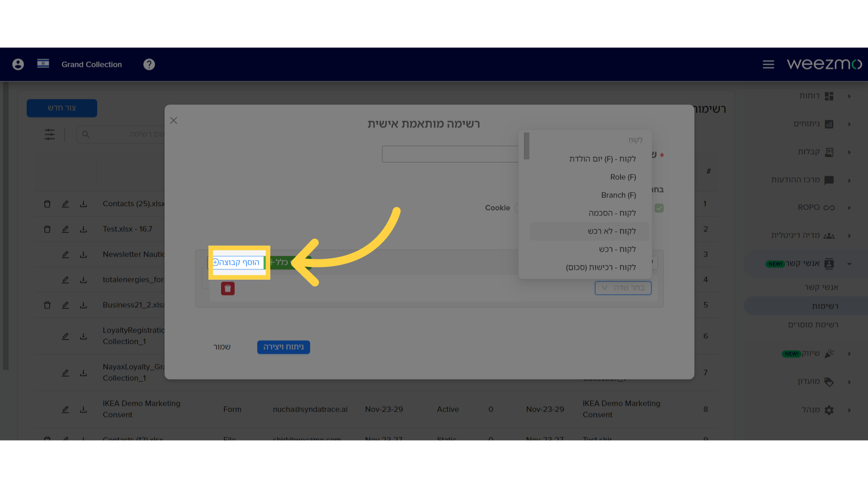Expand the ROPO section arrow
This screenshot has width=868, height=488.
tap(849, 207)
